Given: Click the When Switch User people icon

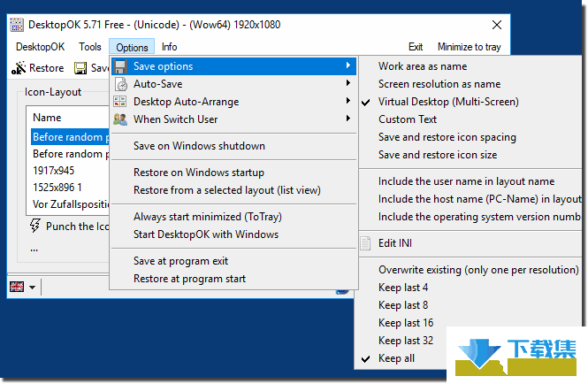Looking at the screenshot, I should (120, 119).
